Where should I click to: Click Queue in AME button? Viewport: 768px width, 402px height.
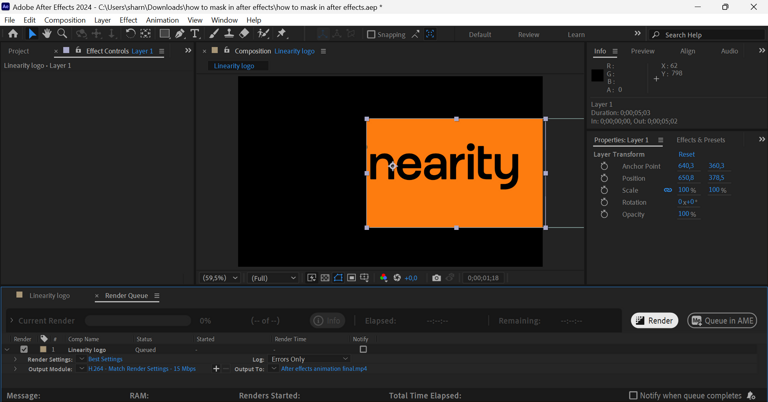point(722,321)
